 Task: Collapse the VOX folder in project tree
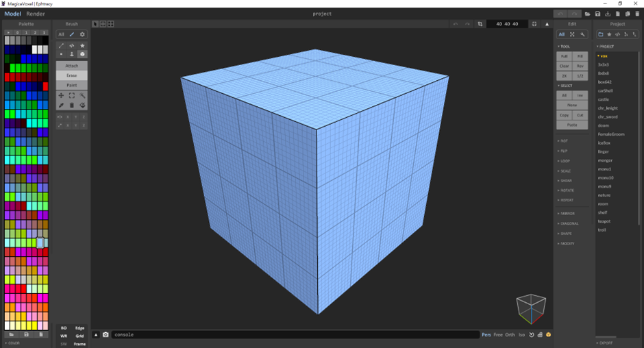coord(598,56)
